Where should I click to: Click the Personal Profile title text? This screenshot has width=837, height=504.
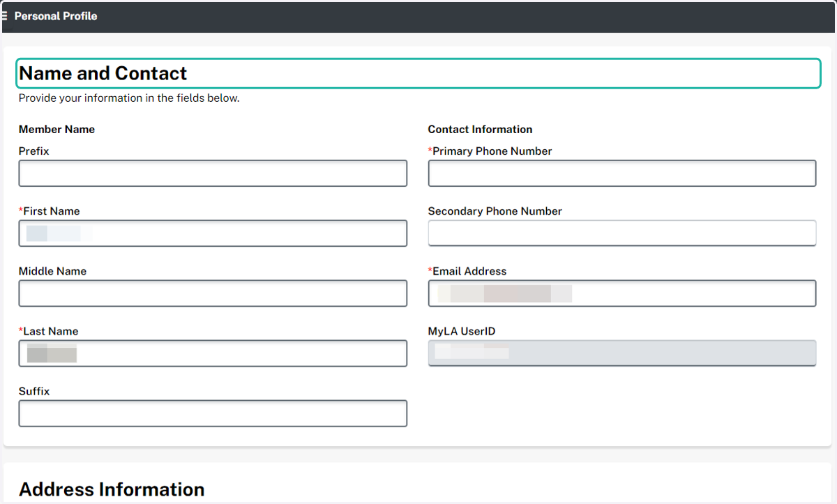(x=56, y=15)
